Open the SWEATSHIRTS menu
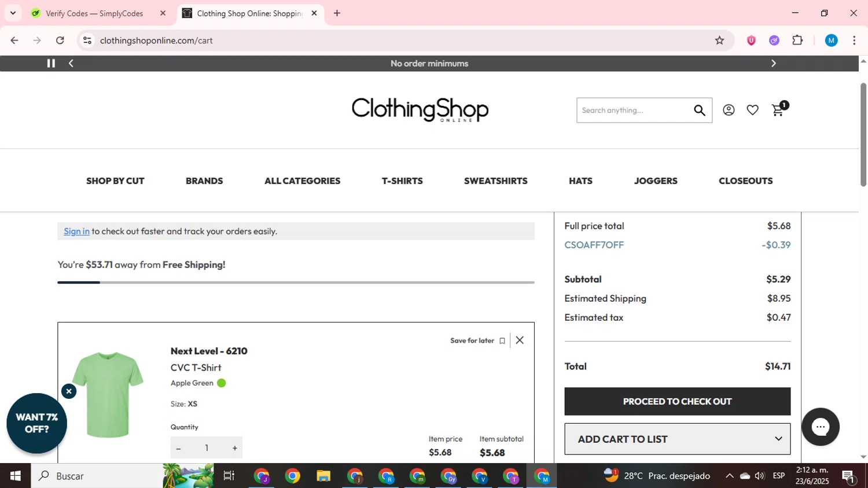The image size is (868, 488). point(495,181)
